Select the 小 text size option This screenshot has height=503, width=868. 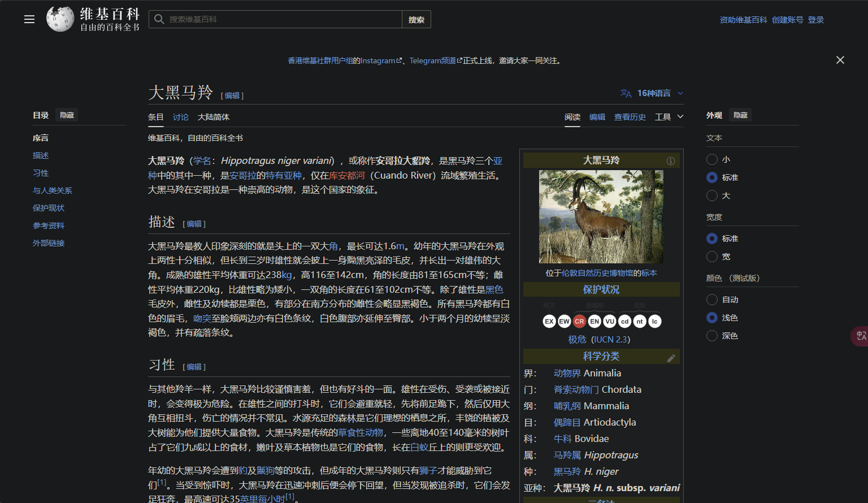pyautogui.click(x=712, y=159)
